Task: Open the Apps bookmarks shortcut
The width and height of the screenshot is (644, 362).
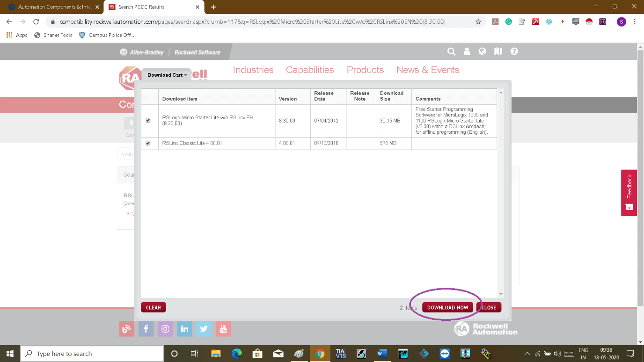Action: [17, 35]
